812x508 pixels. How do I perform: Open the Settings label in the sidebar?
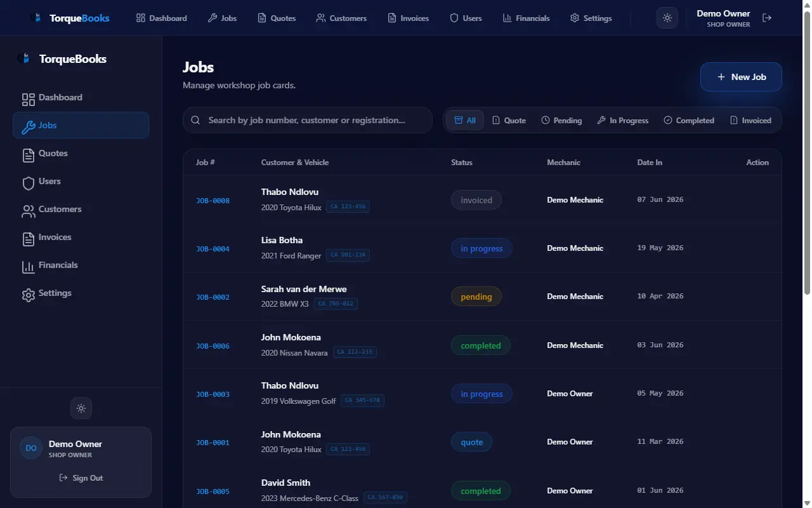[55, 293]
